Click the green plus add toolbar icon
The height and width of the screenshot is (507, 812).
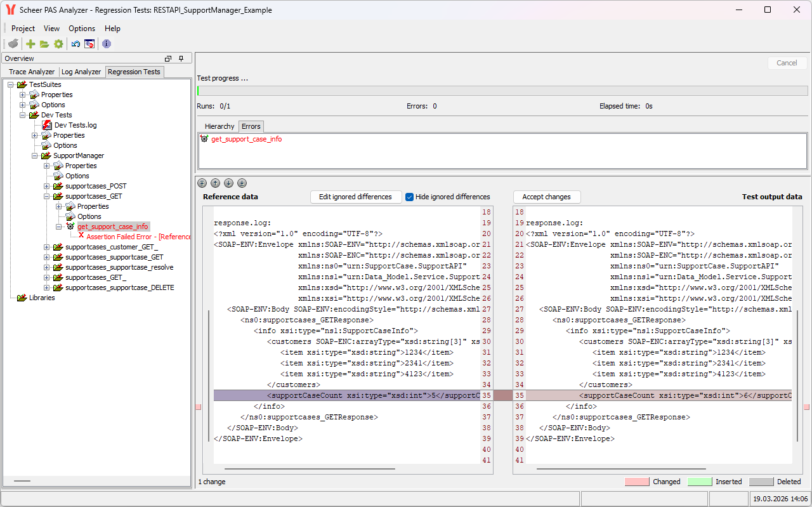(x=30, y=44)
